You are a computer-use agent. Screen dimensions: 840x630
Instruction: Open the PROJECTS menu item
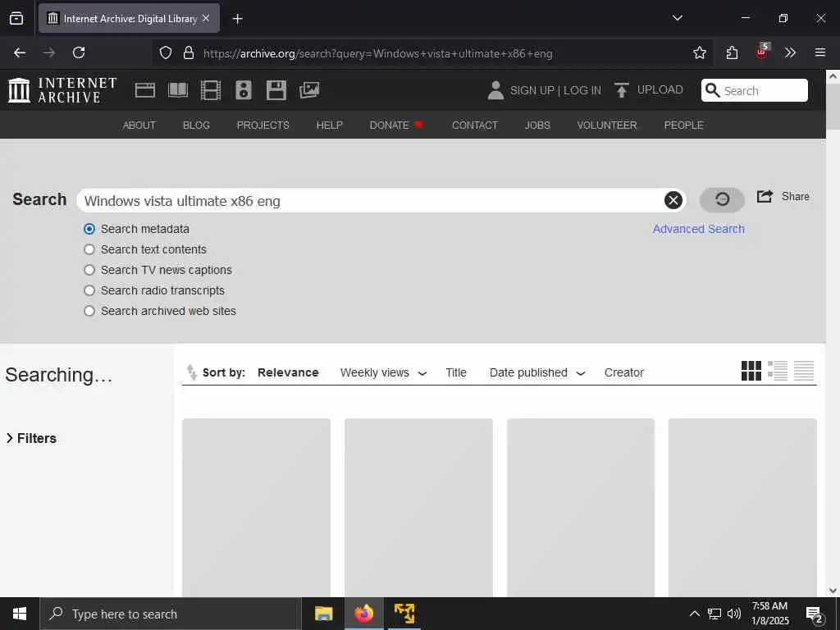point(263,125)
